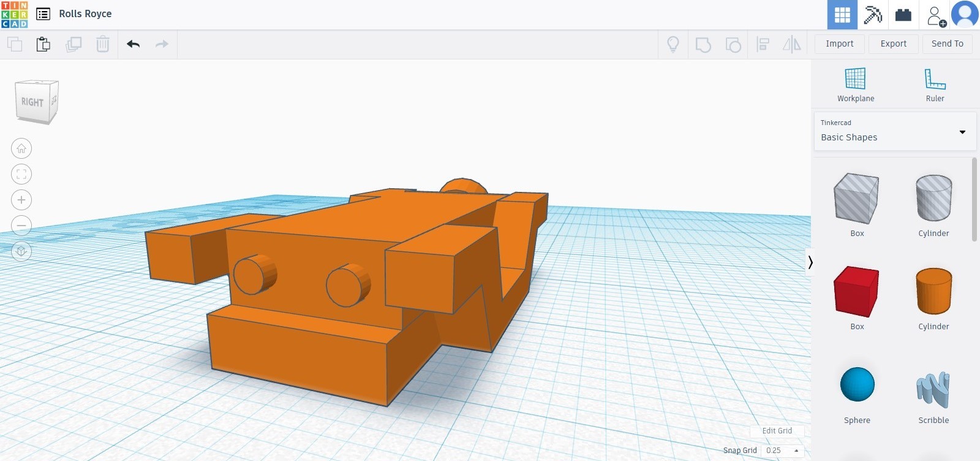Toggle the Show all lightbulb icon
This screenshot has width=980, height=461.
673,44
